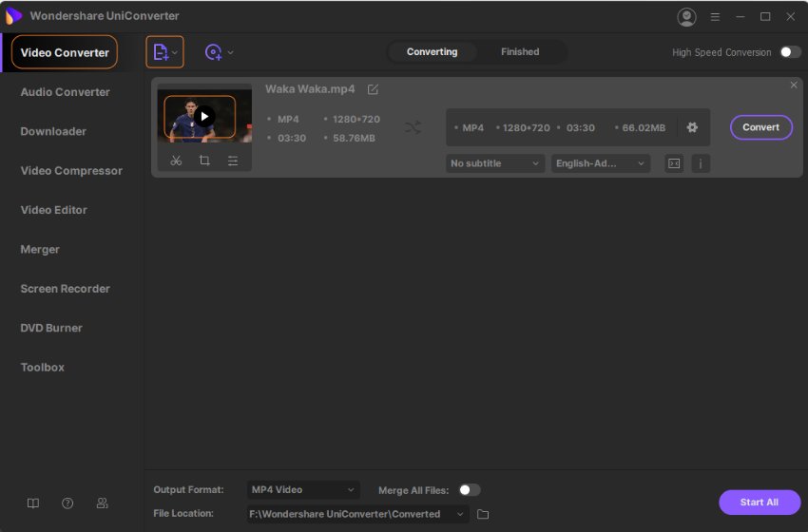Open DVD Burner
808x532 pixels.
pos(51,328)
